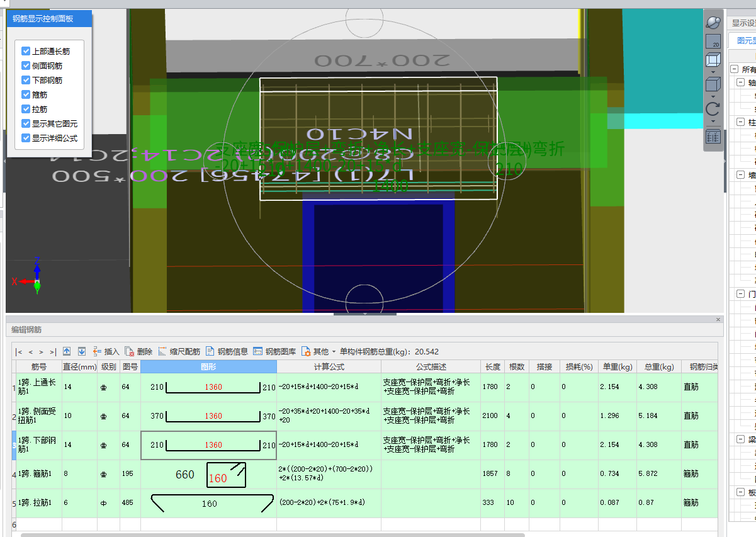Click length value 2100 cell
Image resolution: width=756 pixels, height=537 pixels.
(x=493, y=416)
